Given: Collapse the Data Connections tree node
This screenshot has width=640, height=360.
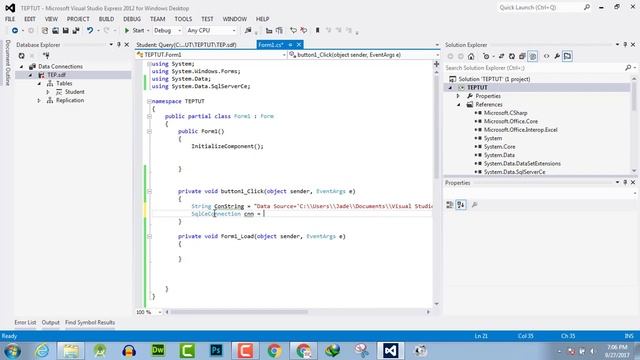Looking at the screenshot, I should [22, 67].
